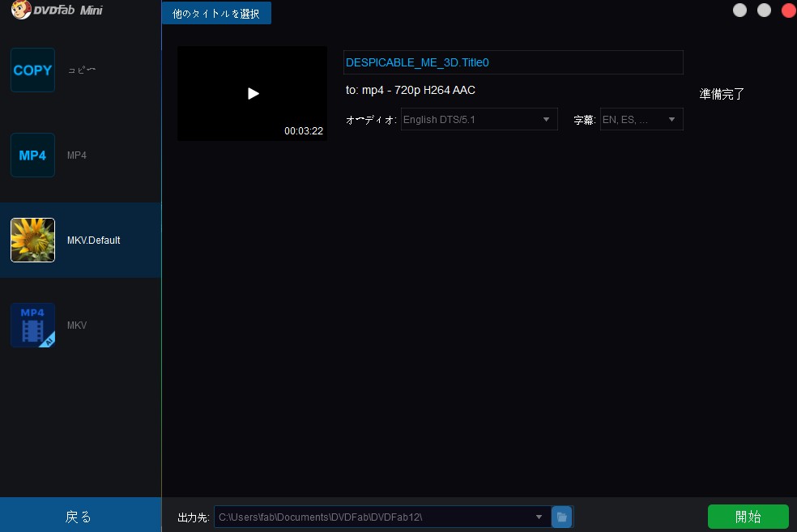Viewport: 797px width, 532px height.
Task: Click the 00:03:22 duration label
Action: [x=304, y=131]
